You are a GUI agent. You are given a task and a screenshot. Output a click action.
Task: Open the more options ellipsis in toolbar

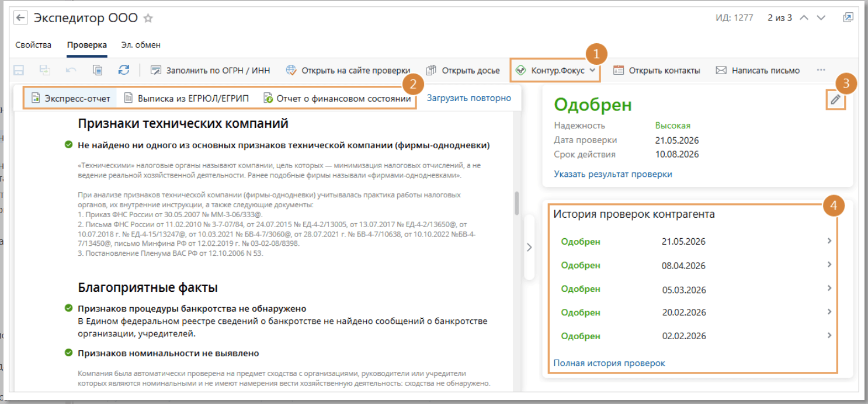(x=821, y=70)
